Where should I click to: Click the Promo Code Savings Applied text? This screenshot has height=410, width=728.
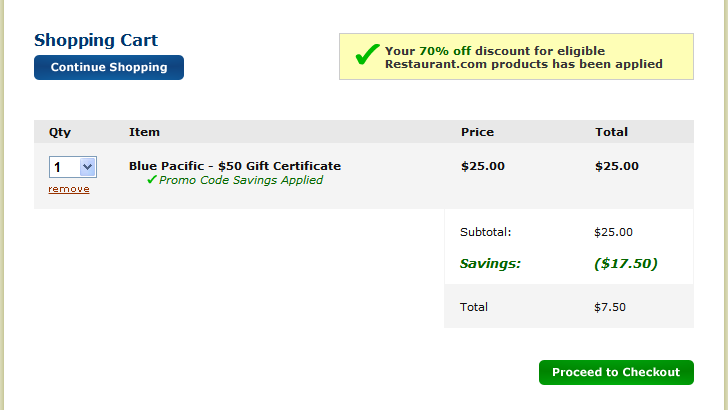pyautogui.click(x=240, y=180)
